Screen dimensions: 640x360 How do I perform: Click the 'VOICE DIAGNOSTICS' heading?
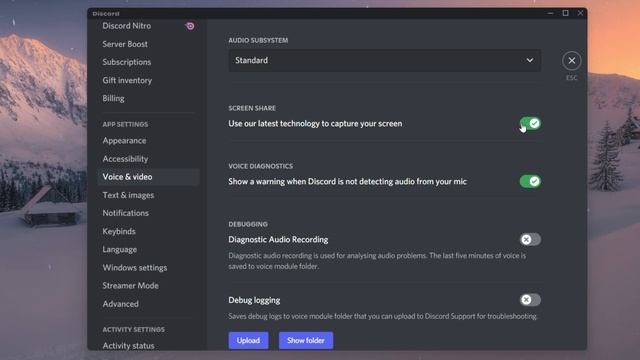(x=260, y=166)
